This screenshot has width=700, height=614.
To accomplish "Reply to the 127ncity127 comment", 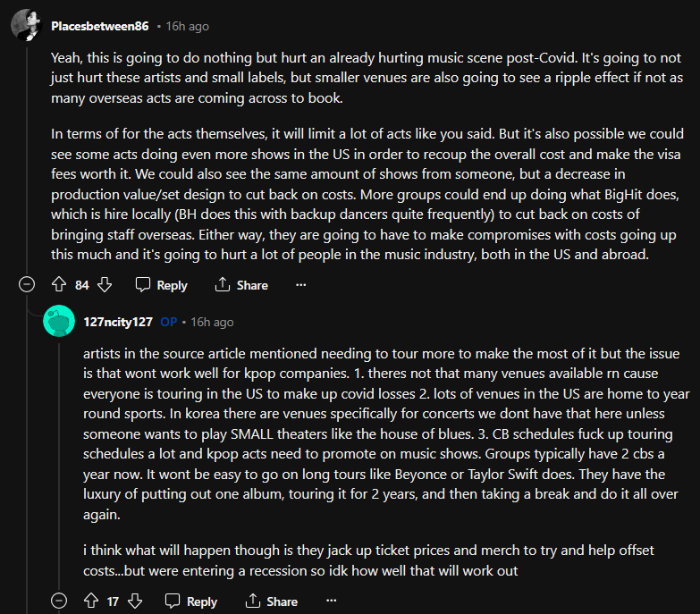I will [191, 601].
